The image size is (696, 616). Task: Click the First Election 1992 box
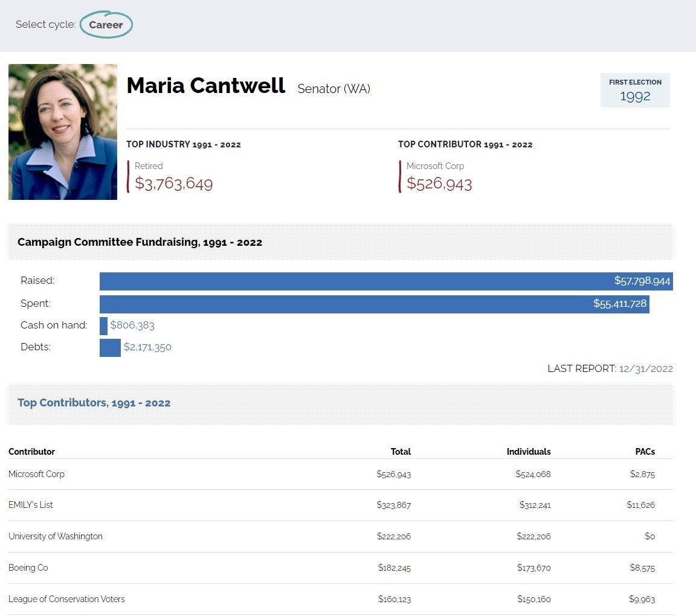(635, 90)
